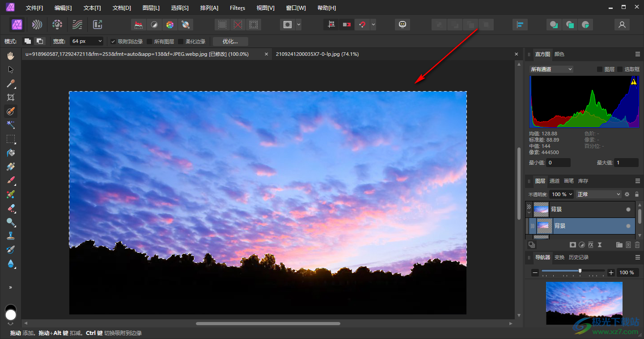Open the Assistant options robot icon
The height and width of the screenshot is (339, 644).
point(402,25)
